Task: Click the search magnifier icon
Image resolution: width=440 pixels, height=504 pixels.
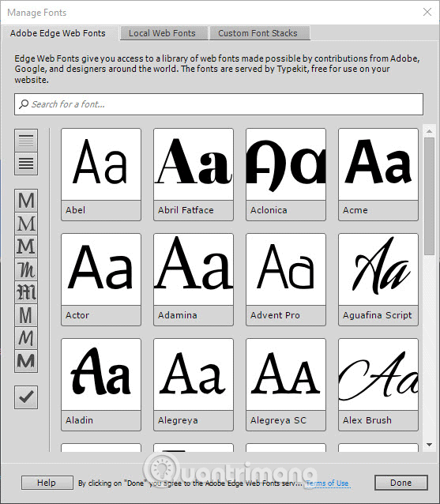Action: click(24, 104)
